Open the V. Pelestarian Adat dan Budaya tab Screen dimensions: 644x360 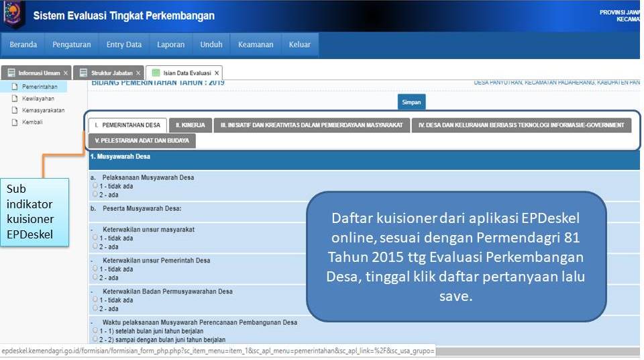(x=142, y=140)
